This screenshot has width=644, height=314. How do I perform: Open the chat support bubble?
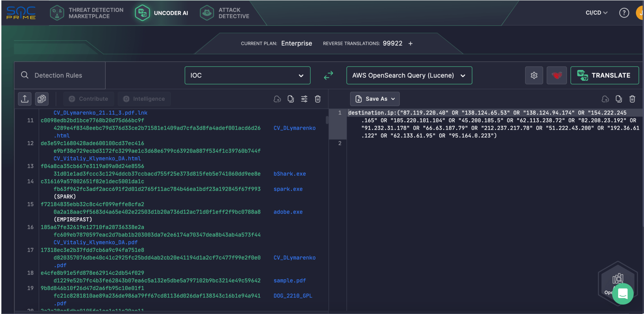[623, 294]
